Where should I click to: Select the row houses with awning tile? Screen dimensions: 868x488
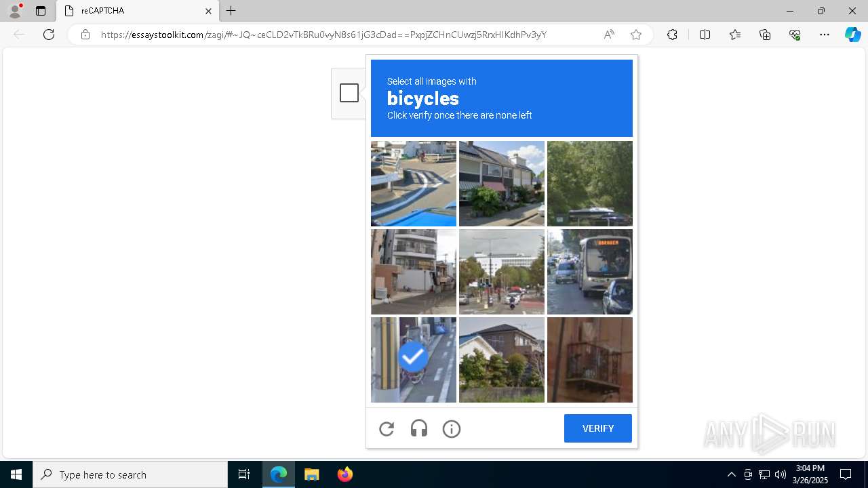click(x=502, y=184)
